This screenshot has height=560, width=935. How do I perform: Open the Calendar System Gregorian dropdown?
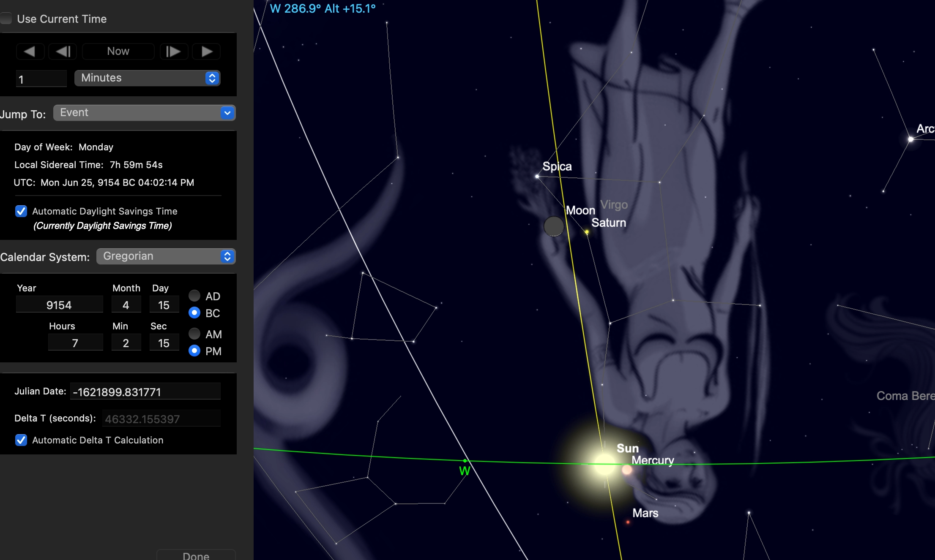click(x=166, y=256)
